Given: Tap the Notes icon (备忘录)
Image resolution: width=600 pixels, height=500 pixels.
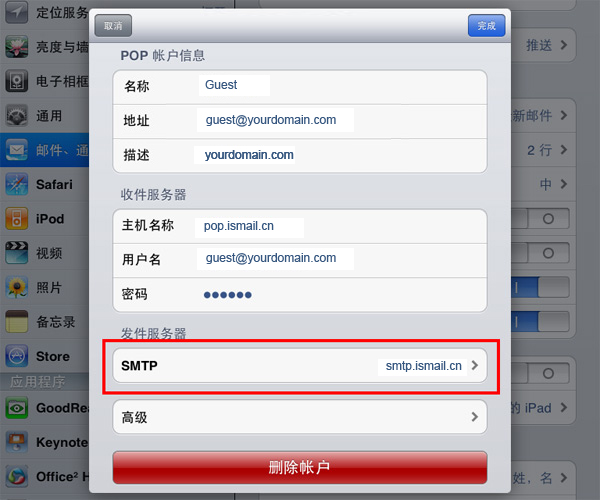Looking at the screenshot, I should [x=16, y=321].
